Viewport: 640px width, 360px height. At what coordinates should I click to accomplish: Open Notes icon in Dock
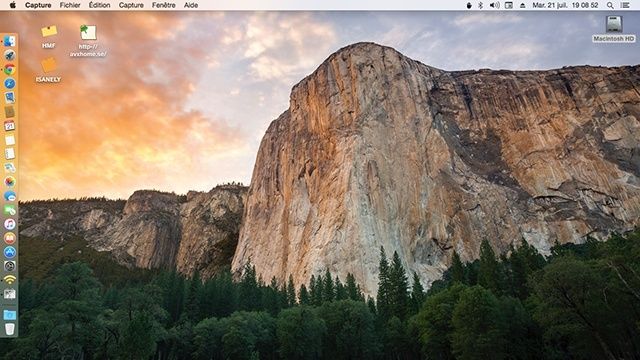pos(9,140)
